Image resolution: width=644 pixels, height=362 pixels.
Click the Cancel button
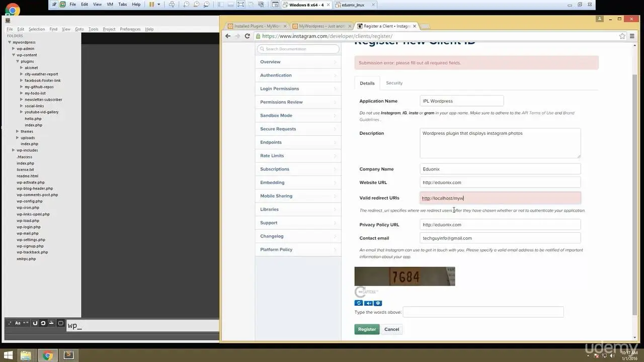click(391, 329)
